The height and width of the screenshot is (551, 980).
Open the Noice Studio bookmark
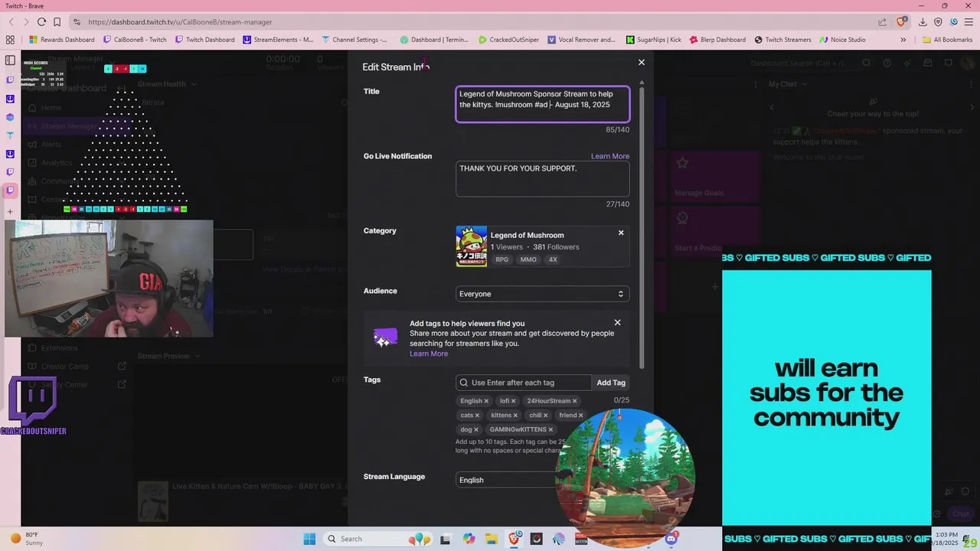tap(842, 40)
